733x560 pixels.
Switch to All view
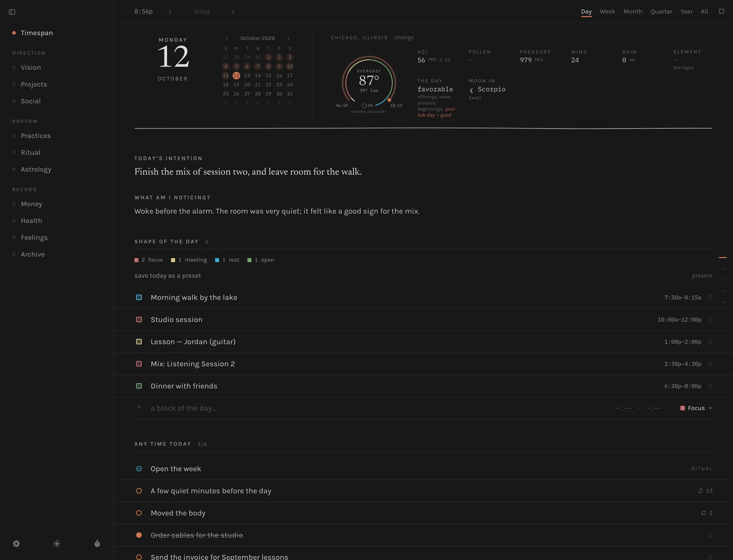tap(704, 11)
